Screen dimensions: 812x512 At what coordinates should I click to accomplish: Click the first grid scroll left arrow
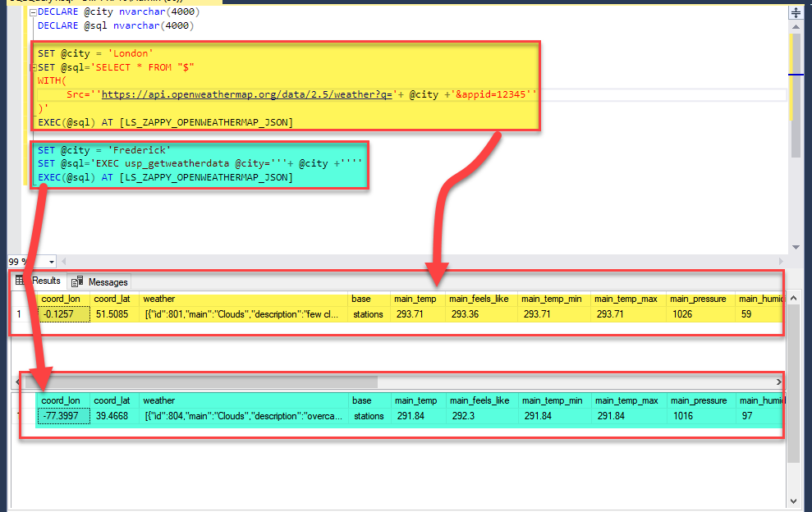coord(18,382)
